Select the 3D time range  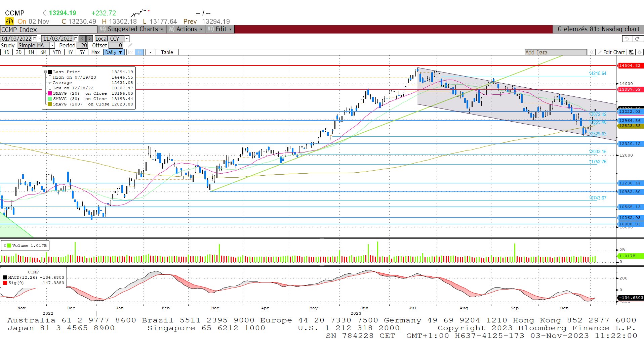19,52
